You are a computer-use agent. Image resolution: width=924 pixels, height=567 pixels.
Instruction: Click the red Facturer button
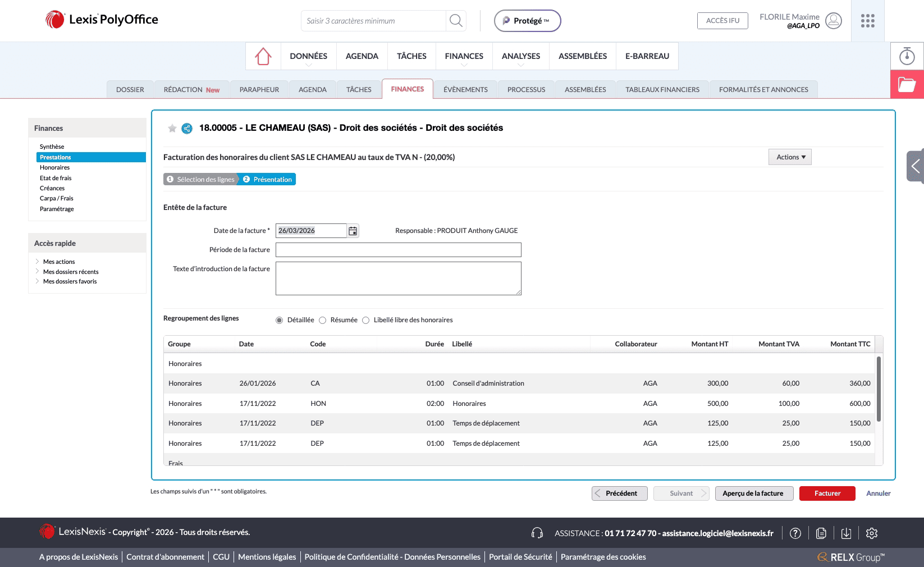(x=827, y=493)
